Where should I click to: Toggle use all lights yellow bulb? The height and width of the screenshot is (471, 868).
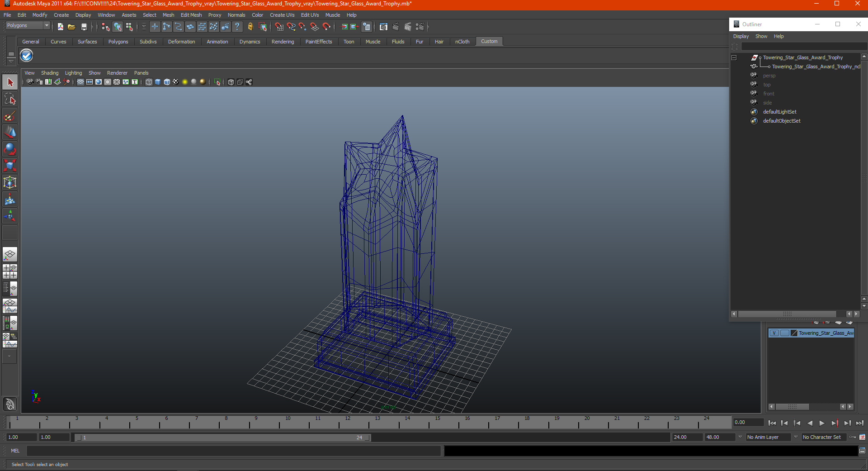[x=185, y=82]
